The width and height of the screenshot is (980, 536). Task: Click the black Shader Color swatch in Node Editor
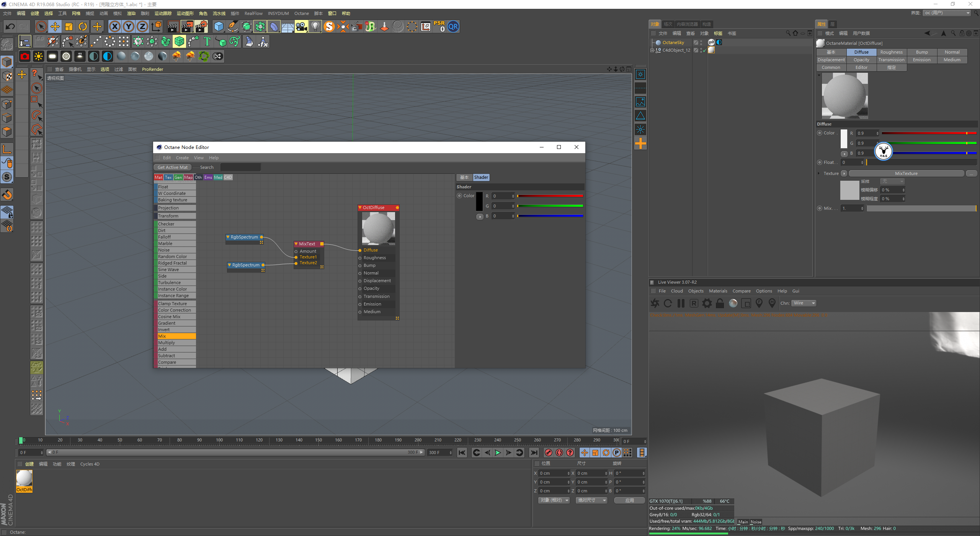click(479, 201)
